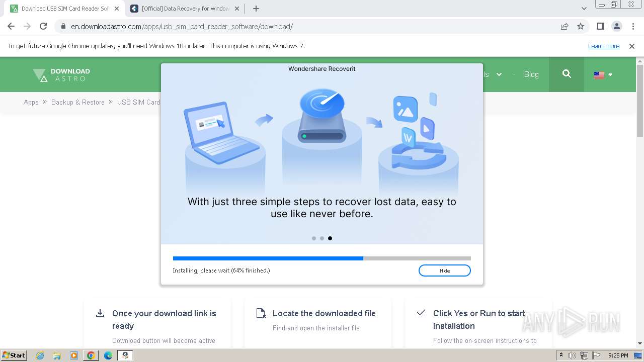Screen dimensions: 644x362
Task: Open Action Center flag icon
Action: 595,355
